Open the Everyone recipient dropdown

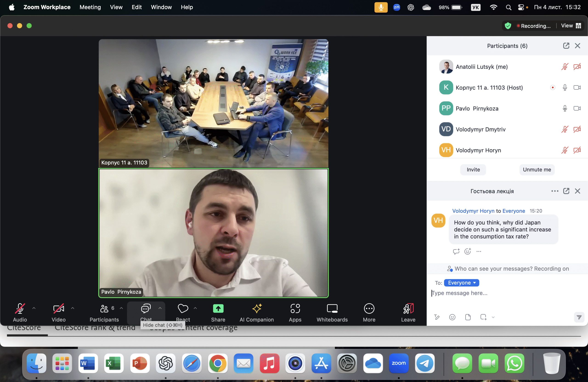461,283
